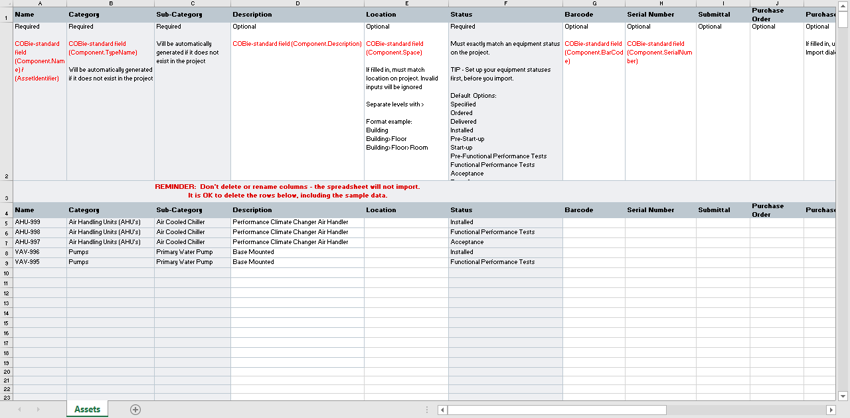The height and width of the screenshot is (418, 850).
Task: Click Sub-Category header in row 1
Action: (192, 15)
